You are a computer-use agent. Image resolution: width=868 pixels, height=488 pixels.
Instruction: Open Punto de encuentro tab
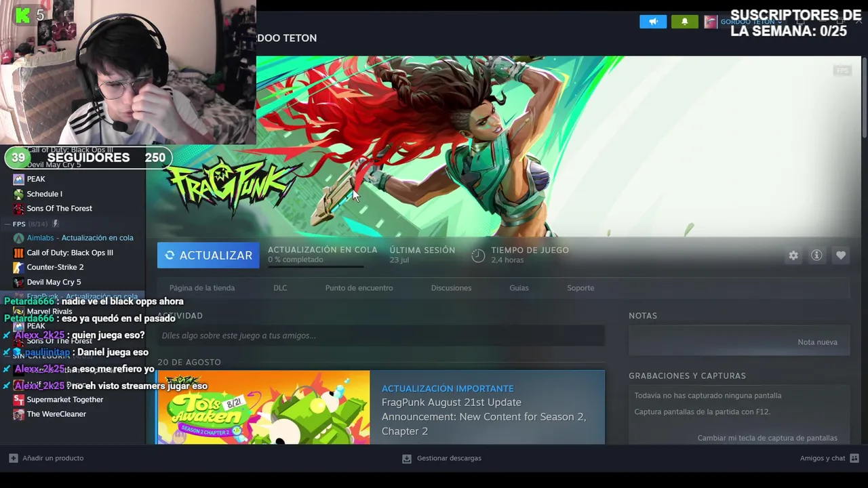[x=359, y=288]
